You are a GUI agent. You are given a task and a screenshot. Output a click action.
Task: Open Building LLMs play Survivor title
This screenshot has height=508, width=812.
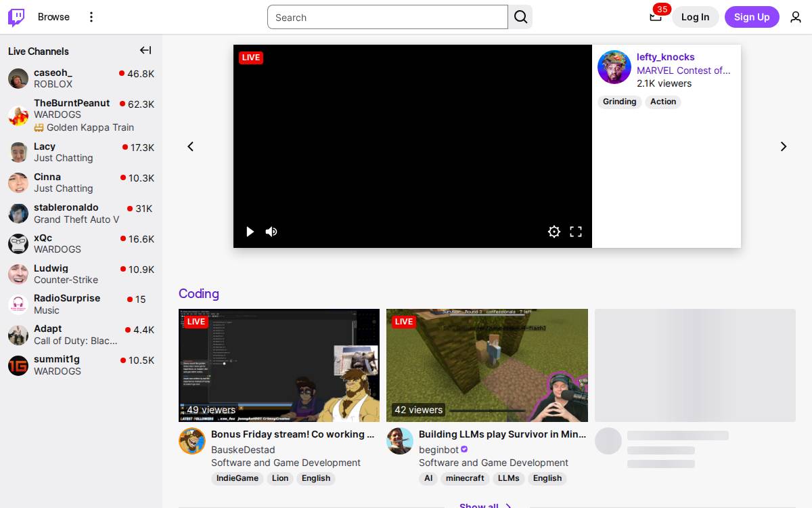503,434
